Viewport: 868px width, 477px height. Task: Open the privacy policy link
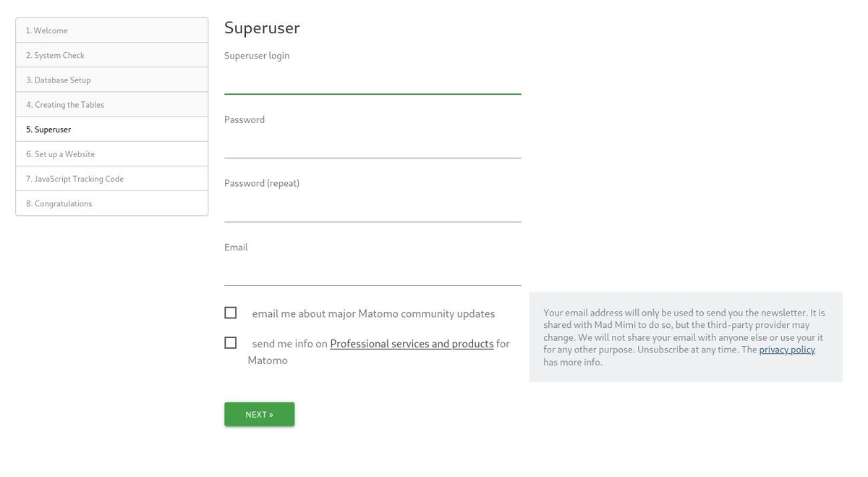point(786,350)
